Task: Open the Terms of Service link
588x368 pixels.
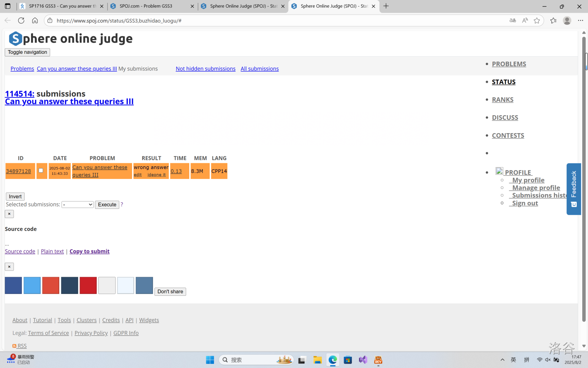Action: (x=48, y=333)
